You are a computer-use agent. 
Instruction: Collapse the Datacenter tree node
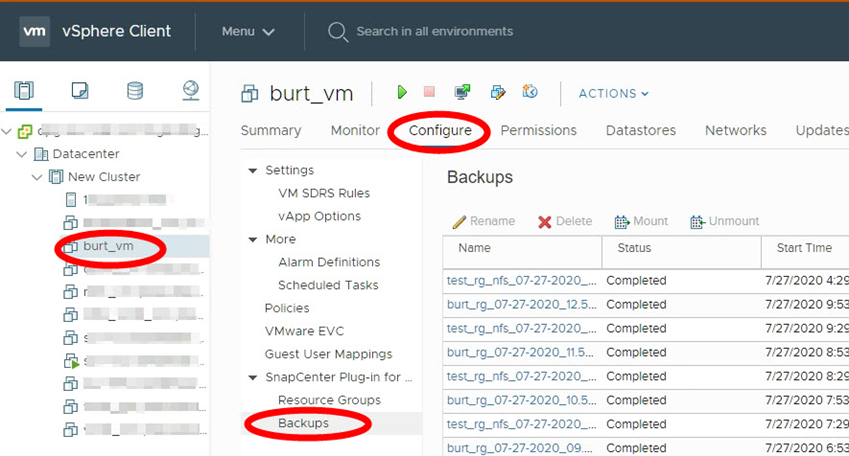click(x=22, y=154)
